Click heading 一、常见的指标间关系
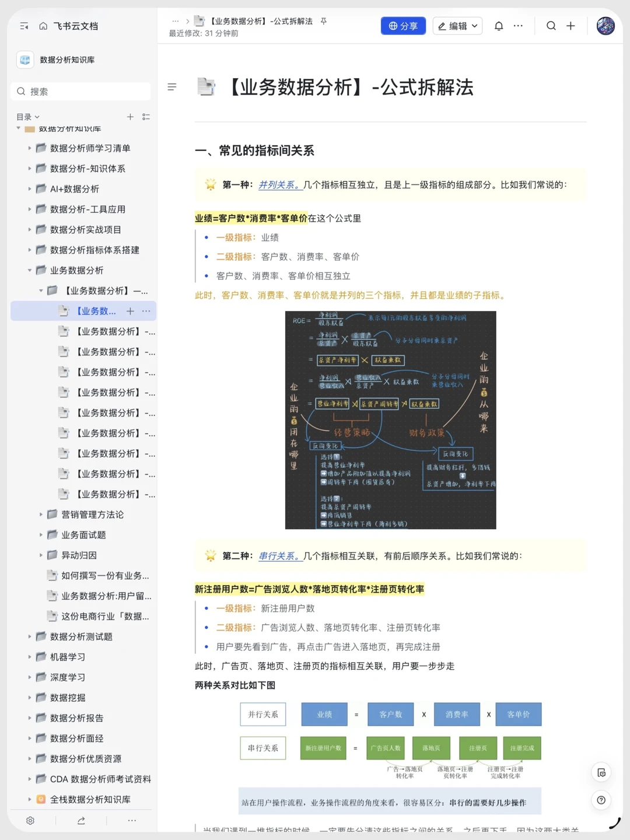 point(254,150)
